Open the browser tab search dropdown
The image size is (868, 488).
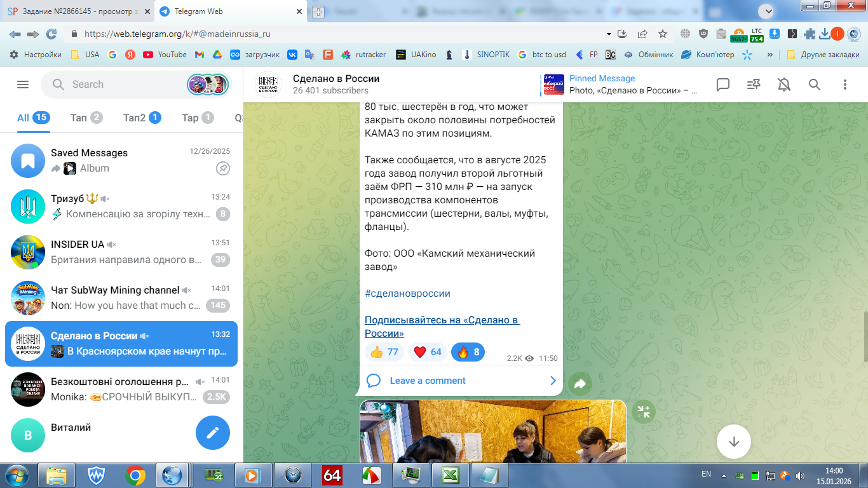pos(766,11)
